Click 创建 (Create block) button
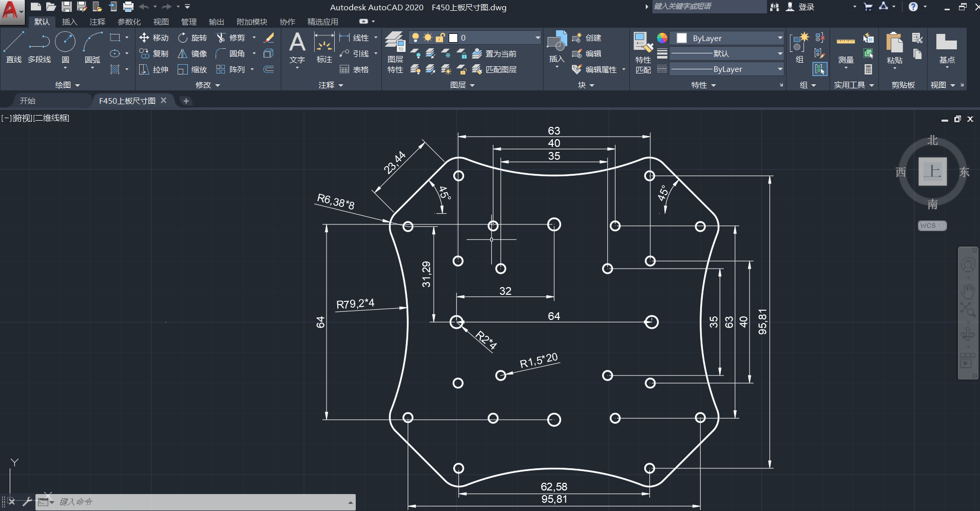This screenshot has width=980, height=511. [x=587, y=37]
